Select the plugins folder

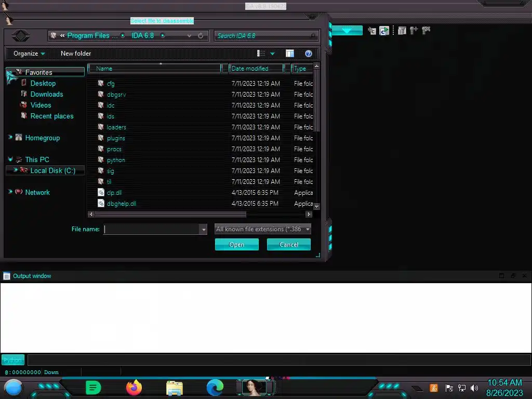[x=116, y=138]
